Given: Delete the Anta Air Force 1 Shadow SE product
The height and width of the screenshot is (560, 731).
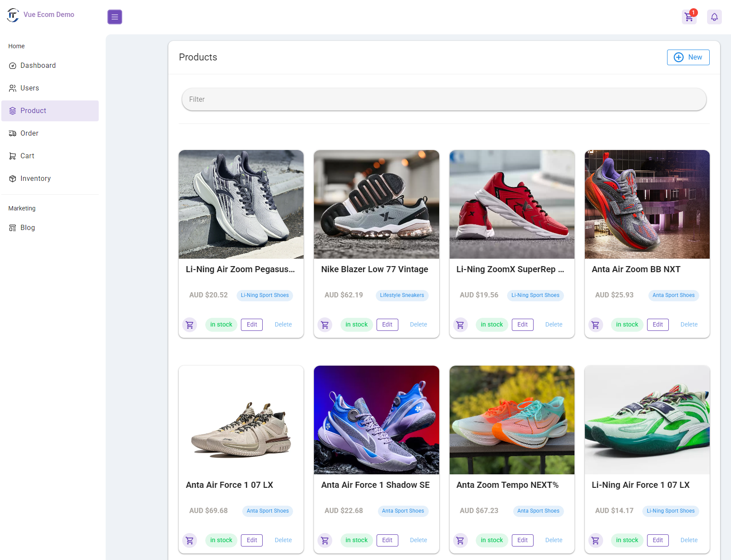Looking at the screenshot, I should [418, 540].
